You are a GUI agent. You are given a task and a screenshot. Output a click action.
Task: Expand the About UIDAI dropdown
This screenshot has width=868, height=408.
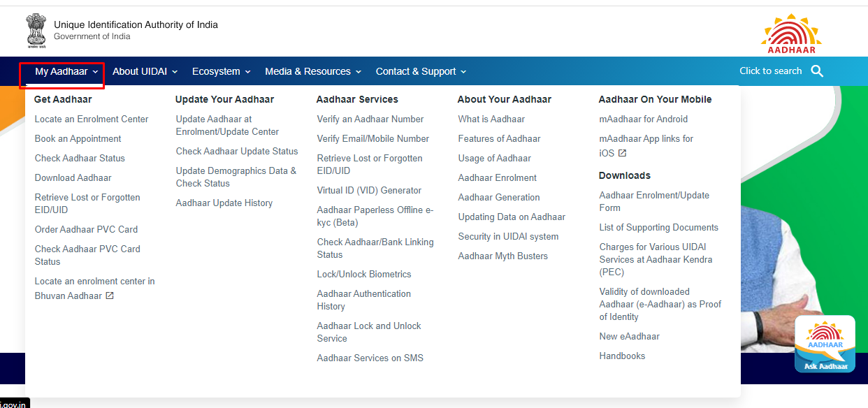[145, 72]
